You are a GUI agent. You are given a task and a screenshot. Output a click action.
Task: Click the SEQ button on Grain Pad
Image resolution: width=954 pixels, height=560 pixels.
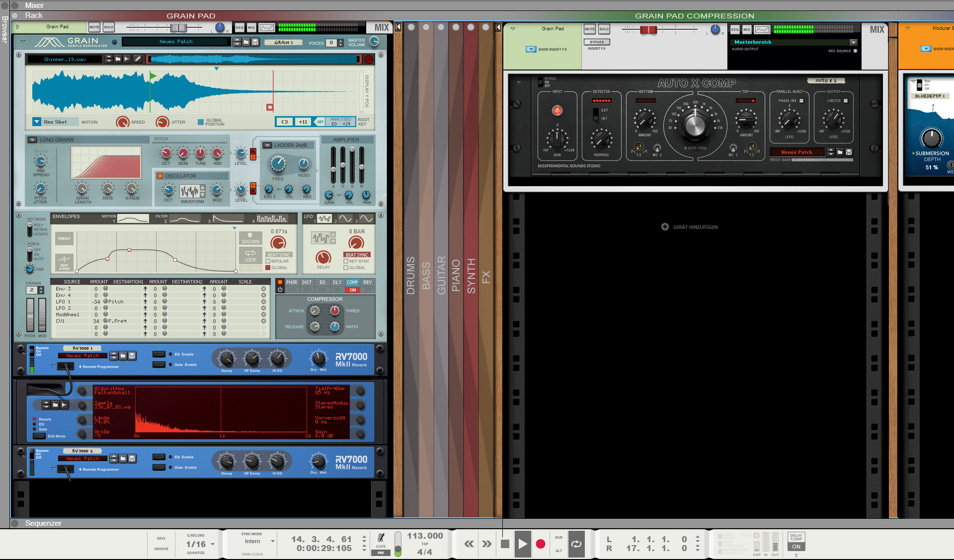coord(239,28)
